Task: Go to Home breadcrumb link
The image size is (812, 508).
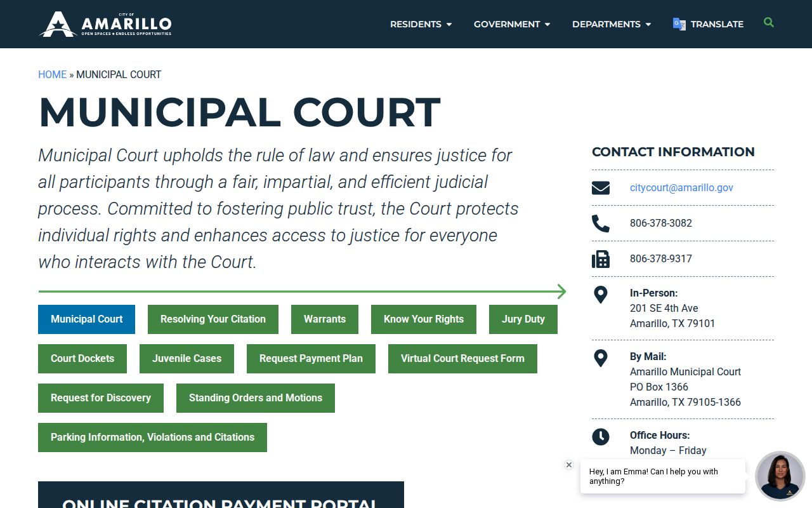Action: pyautogui.click(x=52, y=74)
